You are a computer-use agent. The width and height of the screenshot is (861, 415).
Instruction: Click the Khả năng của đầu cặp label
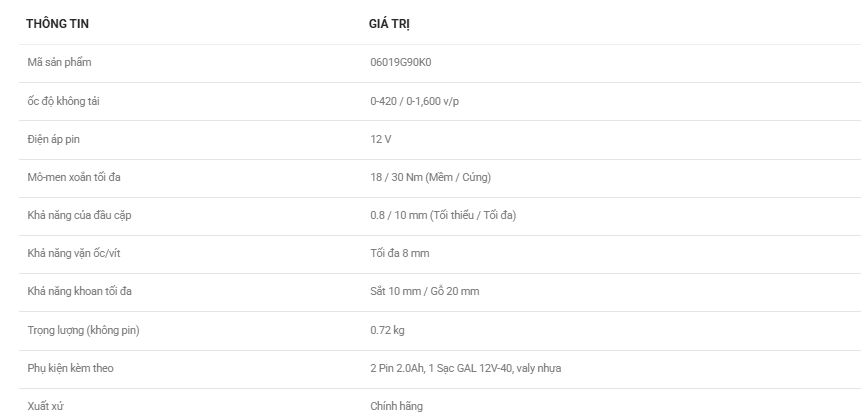point(79,215)
